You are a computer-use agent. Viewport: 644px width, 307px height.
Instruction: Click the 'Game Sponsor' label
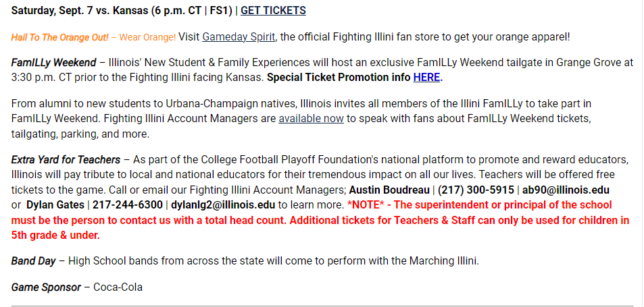click(45, 287)
